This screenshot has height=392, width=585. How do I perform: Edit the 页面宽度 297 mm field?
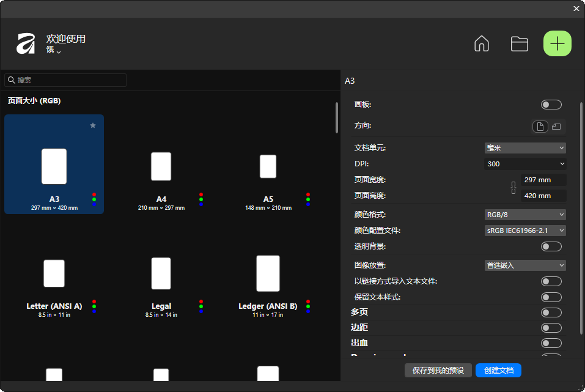point(543,180)
